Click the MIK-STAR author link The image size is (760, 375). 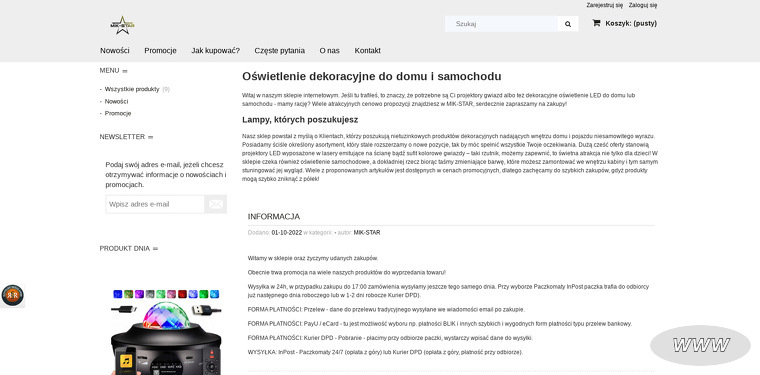tap(367, 233)
